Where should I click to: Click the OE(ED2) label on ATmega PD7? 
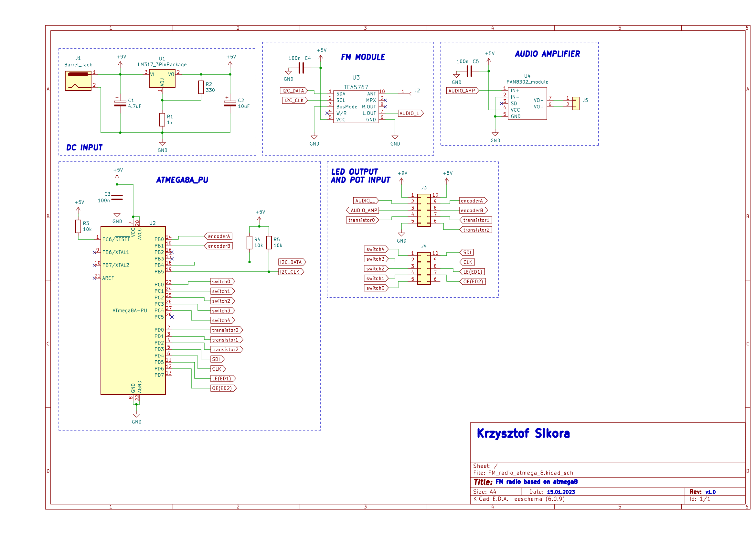tap(224, 388)
